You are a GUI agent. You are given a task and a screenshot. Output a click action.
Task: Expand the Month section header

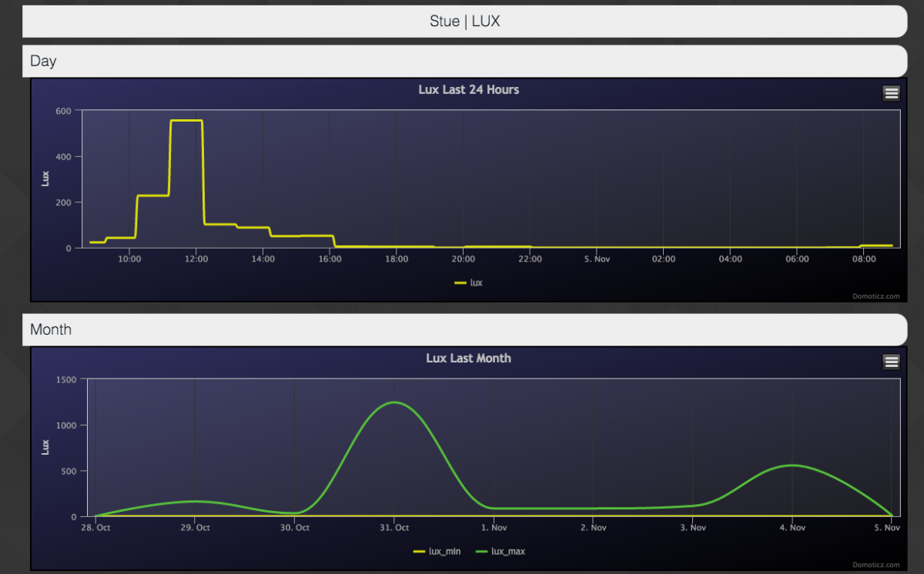tap(464, 329)
